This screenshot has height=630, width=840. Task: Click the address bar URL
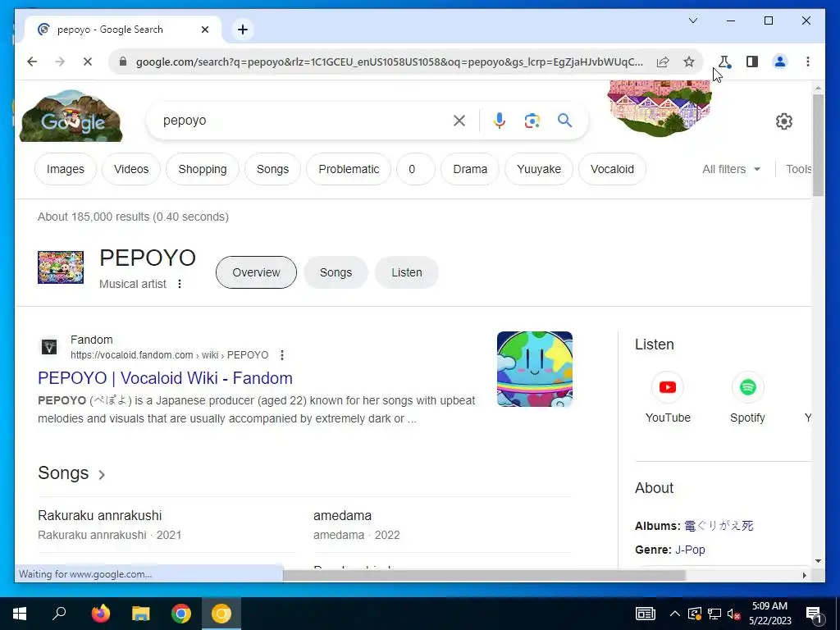point(389,62)
